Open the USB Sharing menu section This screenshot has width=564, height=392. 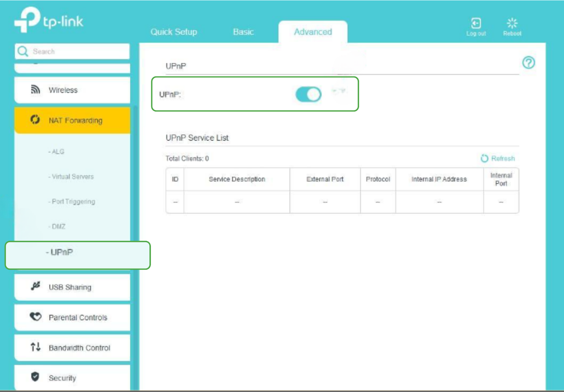(x=72, y=287)
